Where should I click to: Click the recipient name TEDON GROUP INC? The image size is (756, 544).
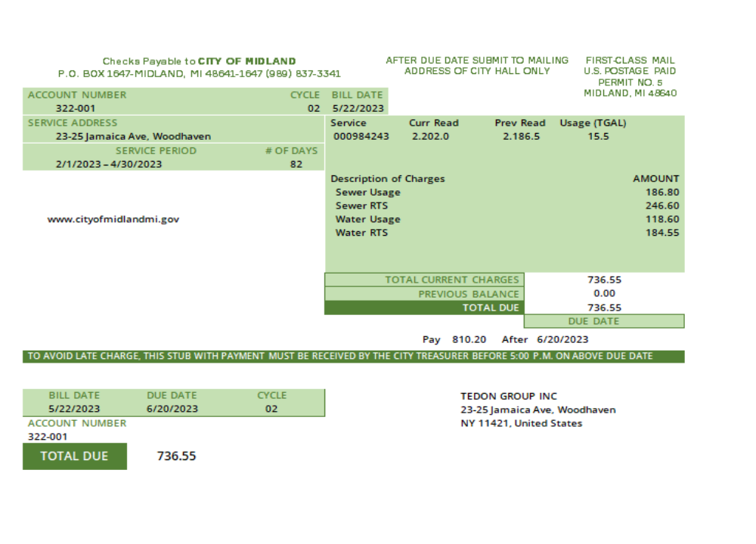pos(509,397)
